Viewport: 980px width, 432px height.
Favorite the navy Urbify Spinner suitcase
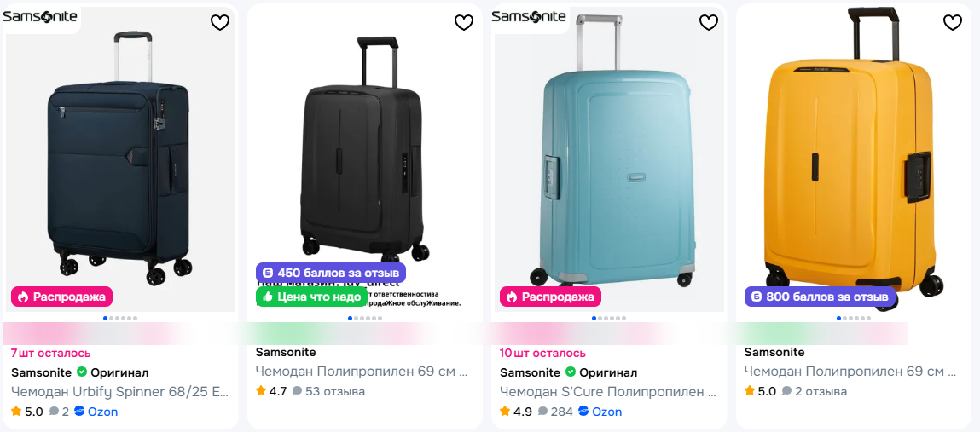(220, 23)
